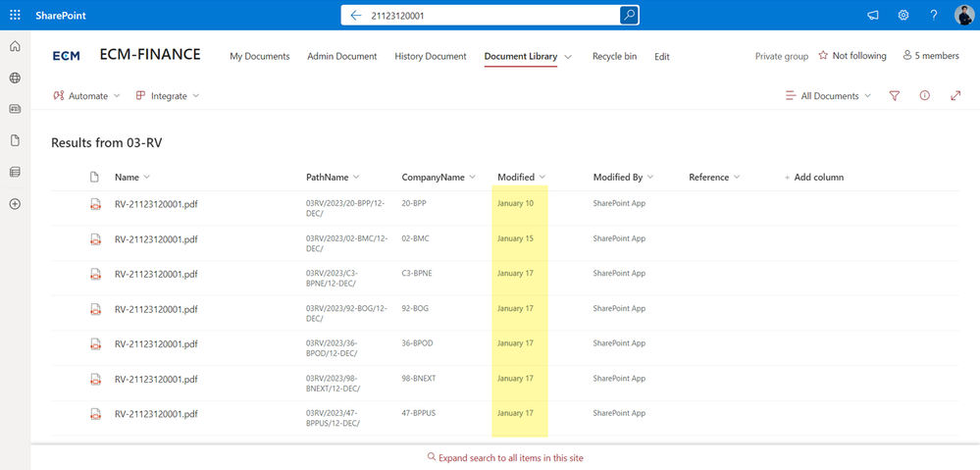Open the globe My sites icon
Viewport: 980px width, 470px height.
coord(15,78)
